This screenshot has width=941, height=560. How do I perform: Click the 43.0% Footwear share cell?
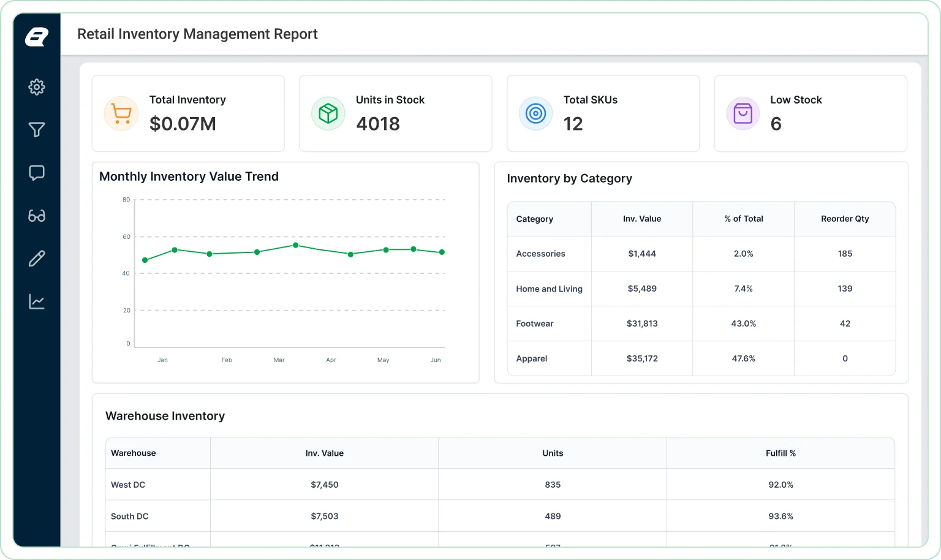point(744,324)
